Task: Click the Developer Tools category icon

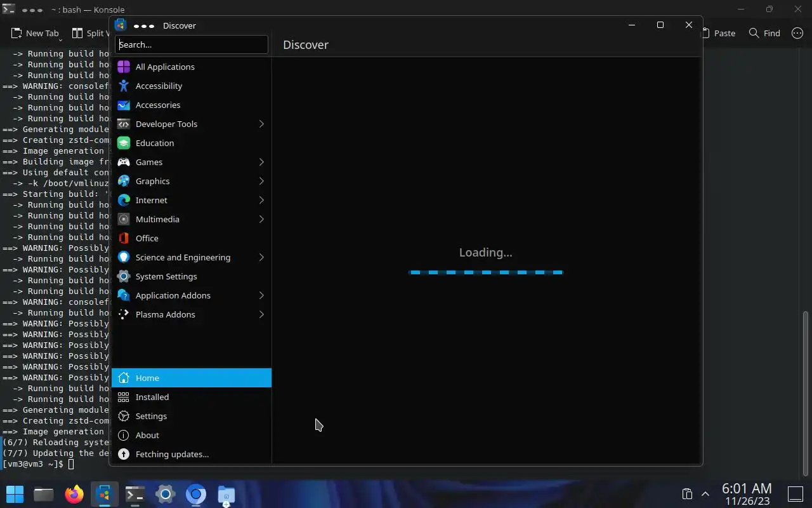Action: click(124, 124)
